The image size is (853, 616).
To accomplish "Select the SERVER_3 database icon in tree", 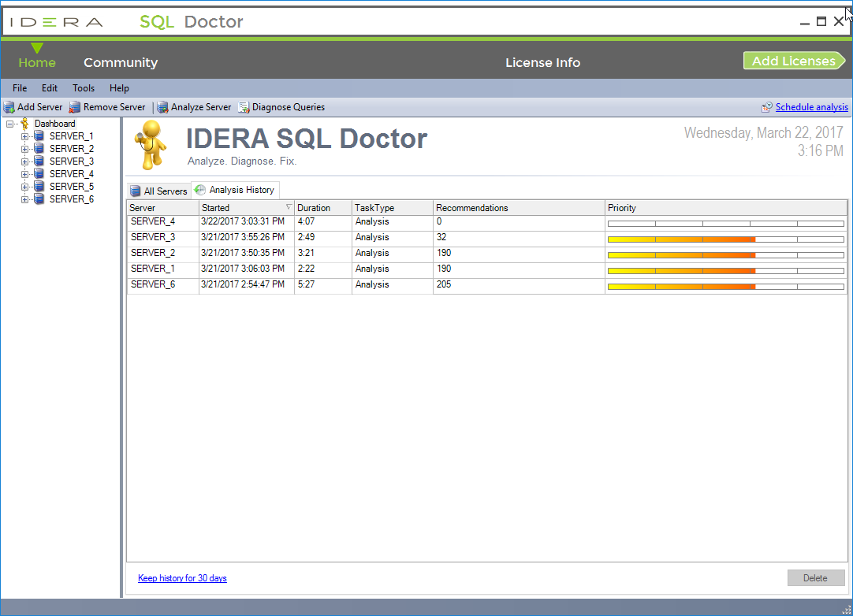I will click(x=39, y=161).
